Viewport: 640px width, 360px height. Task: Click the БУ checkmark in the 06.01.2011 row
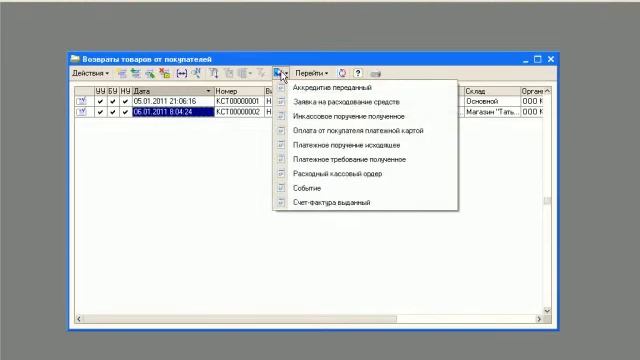pos(113,112)
